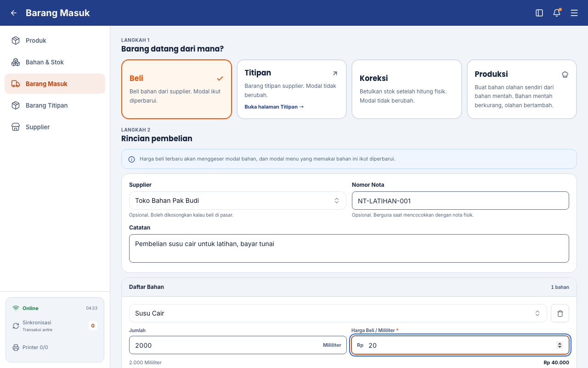Open notifications bell icon

click(557, 13)
